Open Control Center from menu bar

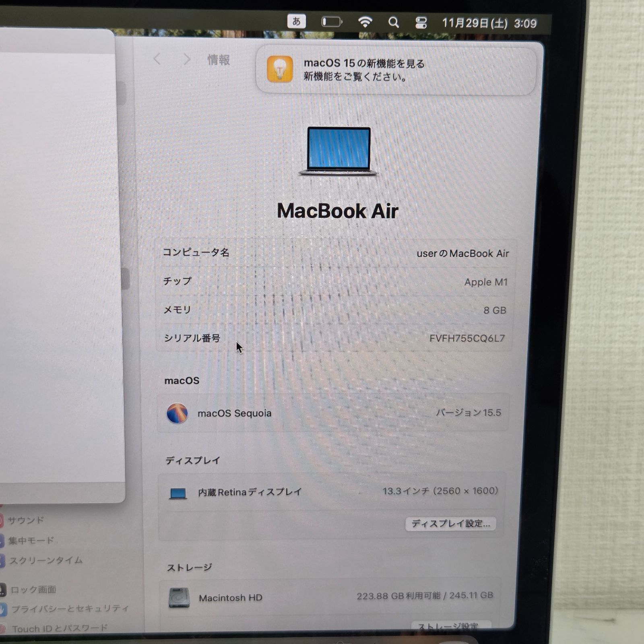click(421, 23)
